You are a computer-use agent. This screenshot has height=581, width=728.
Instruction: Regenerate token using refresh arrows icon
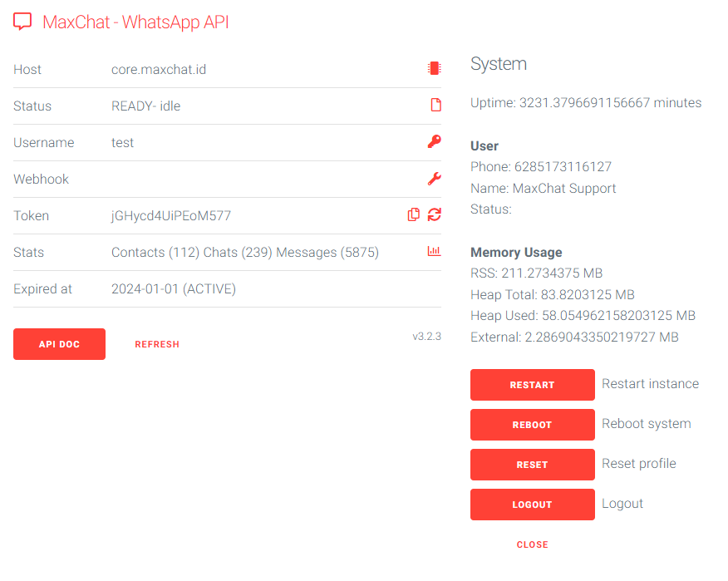point(434,214)
